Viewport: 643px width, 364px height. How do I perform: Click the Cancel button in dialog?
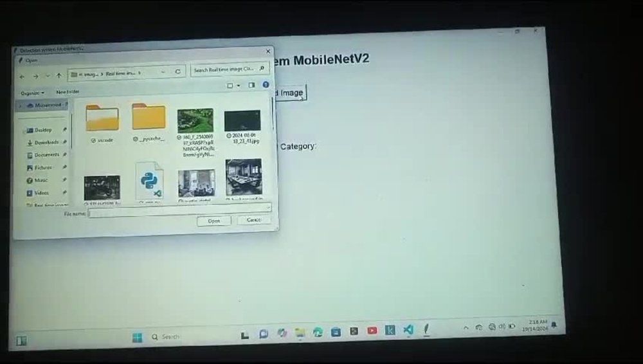254,219
